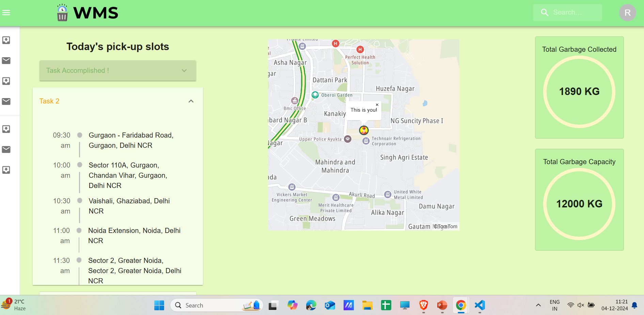Unmute the system speaker in the tray

click(x=581, y=305)
